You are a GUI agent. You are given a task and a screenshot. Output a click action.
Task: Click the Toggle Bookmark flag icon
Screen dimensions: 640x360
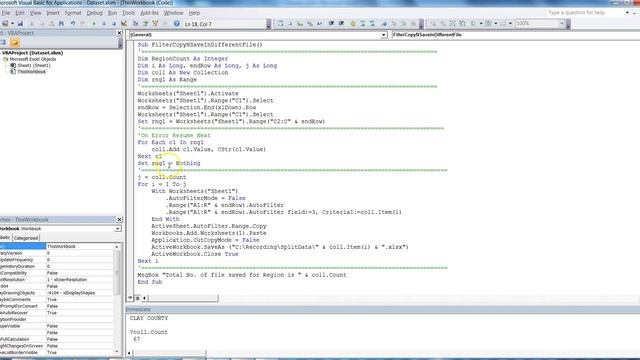384,24
